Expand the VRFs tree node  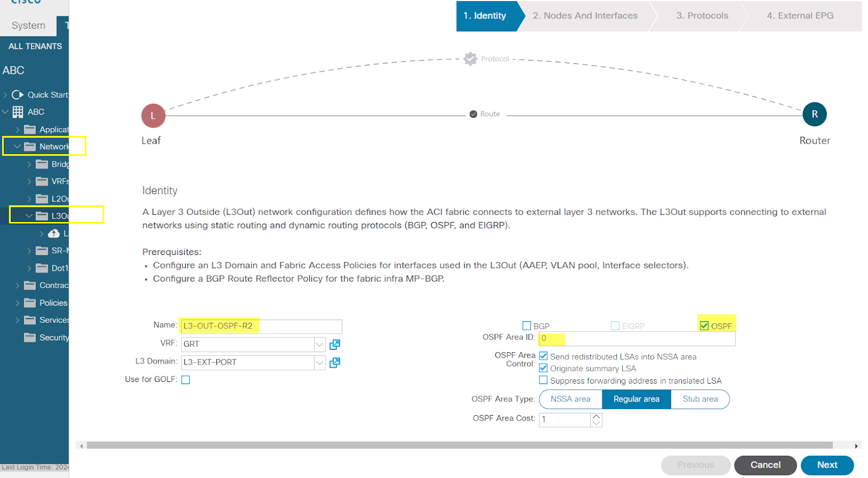[x=29, y=181]
